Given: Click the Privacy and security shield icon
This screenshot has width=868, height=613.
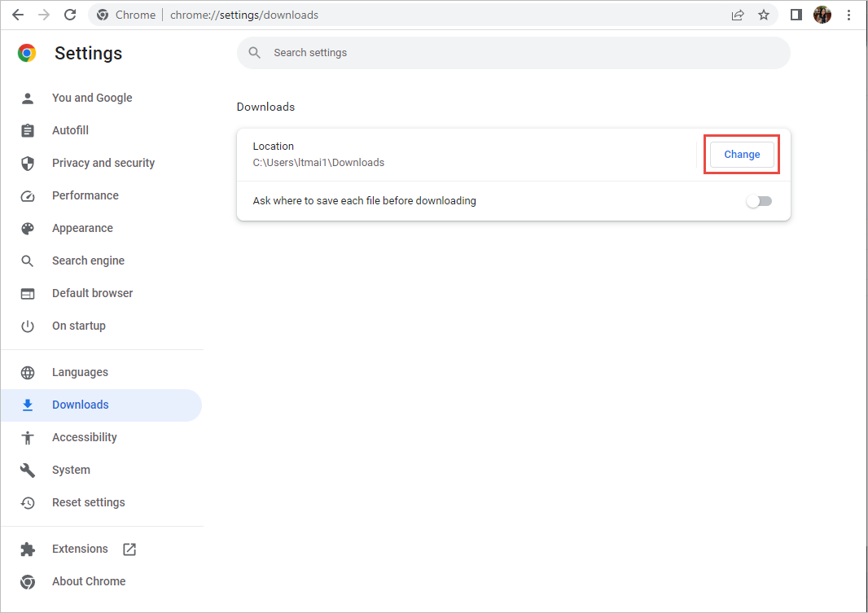Looking at the screenshot, I should click(28, 163).
